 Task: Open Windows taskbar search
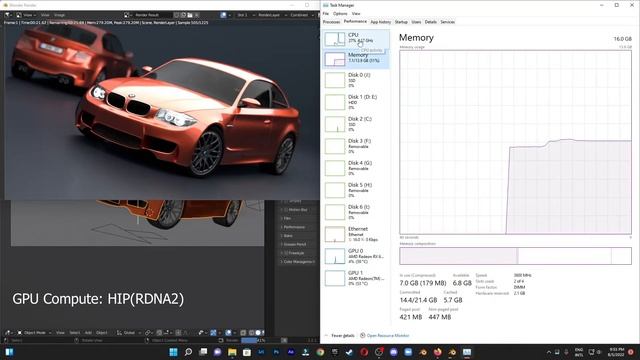pyautogui.click(x=188, y=352)
